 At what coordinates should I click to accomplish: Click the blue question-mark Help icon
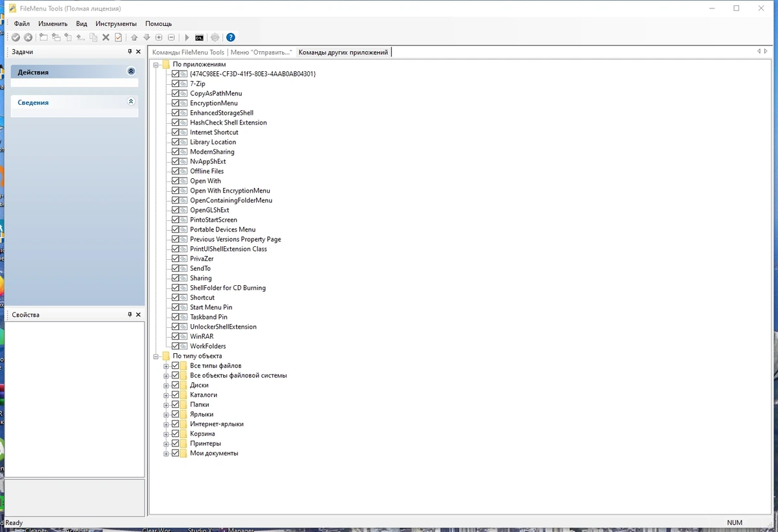point(230,38)
